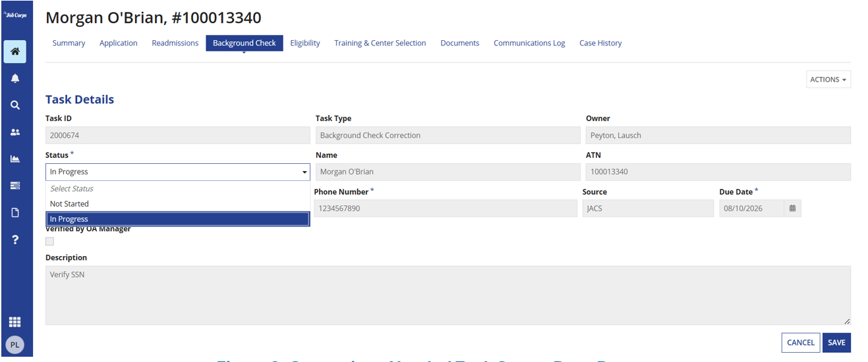This screenshot has height=362, width=868.
Task: Open the search magnifier icon
Action: (x=14, y=105)
